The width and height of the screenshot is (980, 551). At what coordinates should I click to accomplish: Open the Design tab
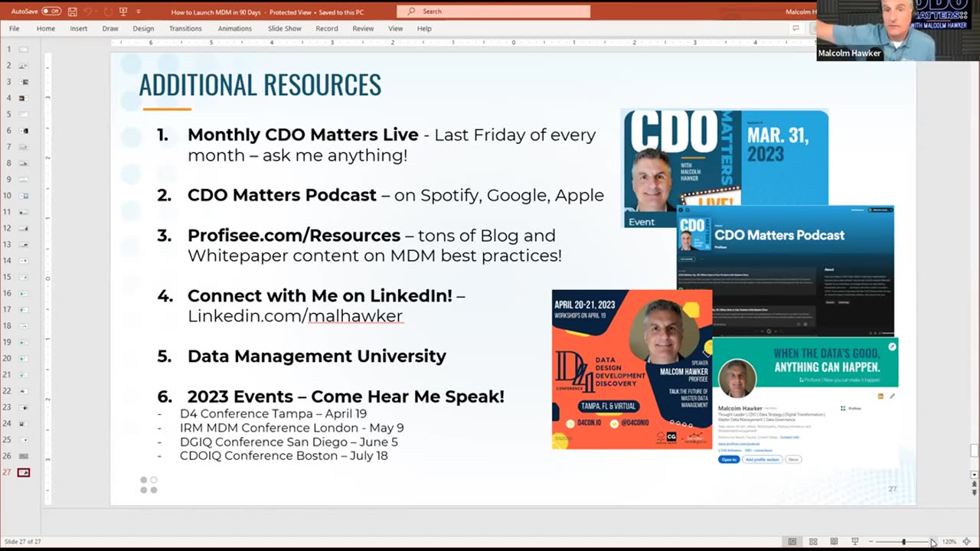point(143,28)
